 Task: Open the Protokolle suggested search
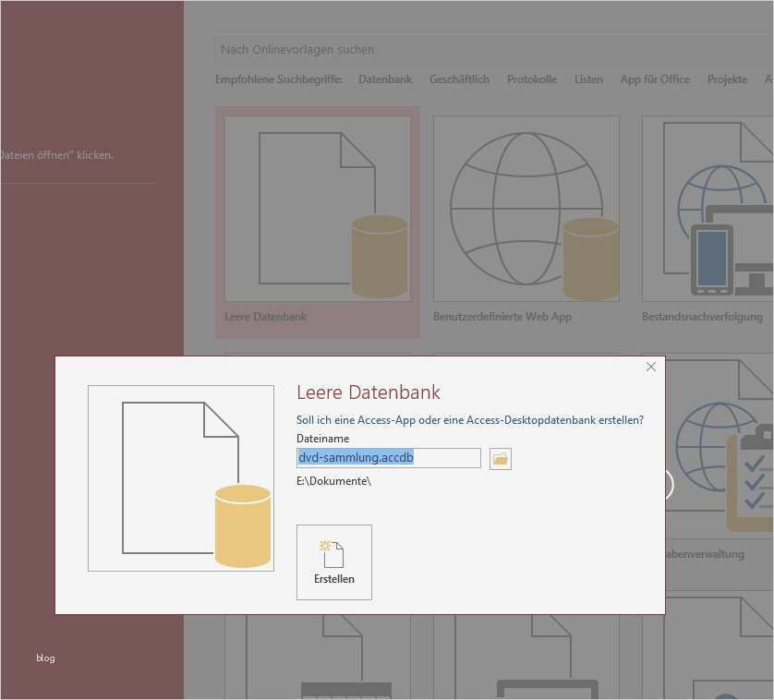(532, 79)
